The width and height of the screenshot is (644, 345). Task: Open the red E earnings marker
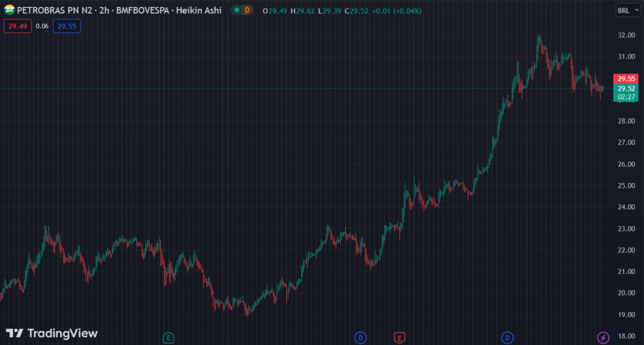click(x=399, y=337)
